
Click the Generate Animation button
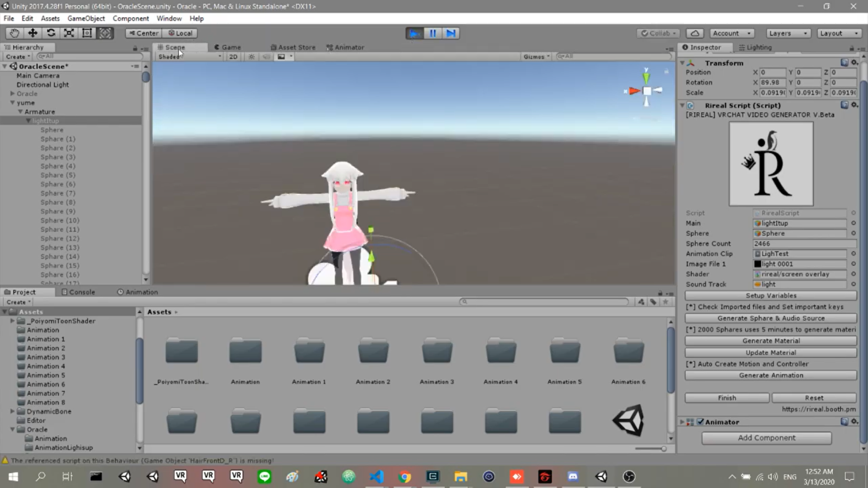pos(770,375)
